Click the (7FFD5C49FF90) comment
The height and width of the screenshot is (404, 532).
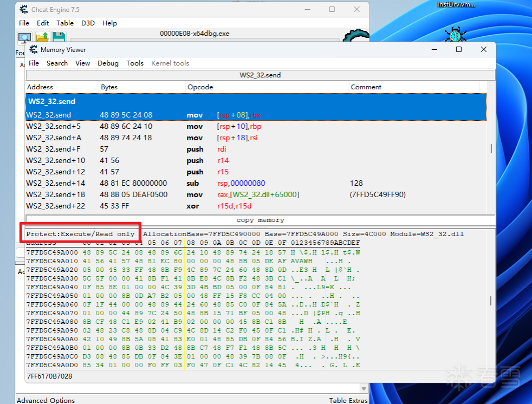378,195
